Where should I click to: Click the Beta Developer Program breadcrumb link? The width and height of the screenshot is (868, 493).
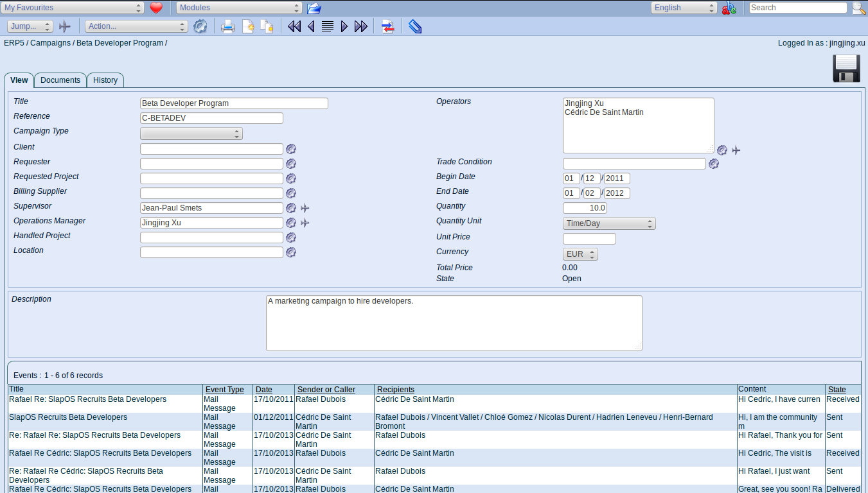pyautogui.click(x=120, y=43)
